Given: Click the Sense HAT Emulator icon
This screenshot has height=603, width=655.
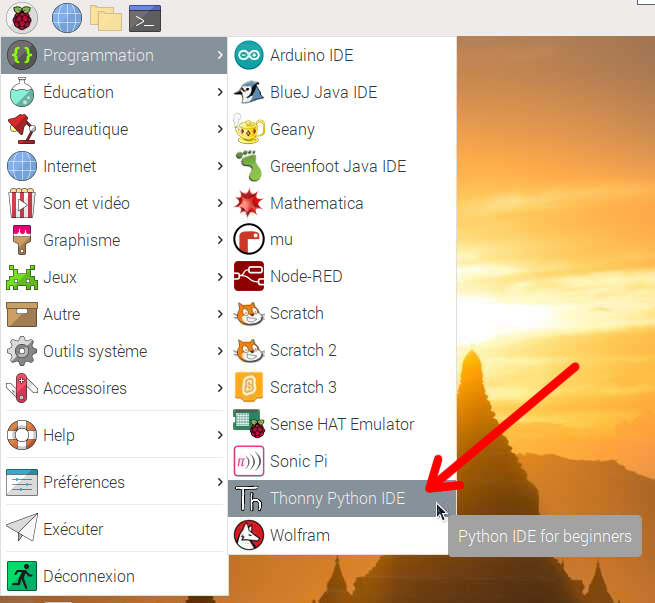Looking at the screenshot, I should 249,423.
